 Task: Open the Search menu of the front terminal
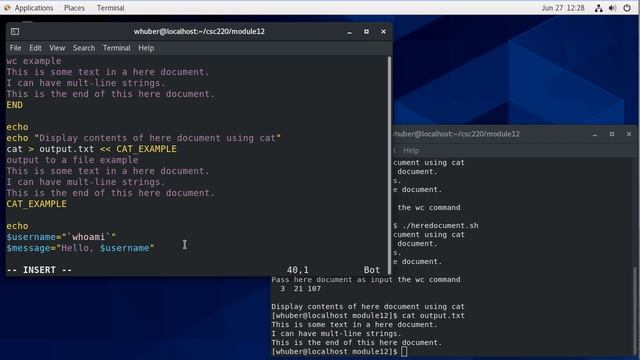pyautogui.click(x=84, y=48)
